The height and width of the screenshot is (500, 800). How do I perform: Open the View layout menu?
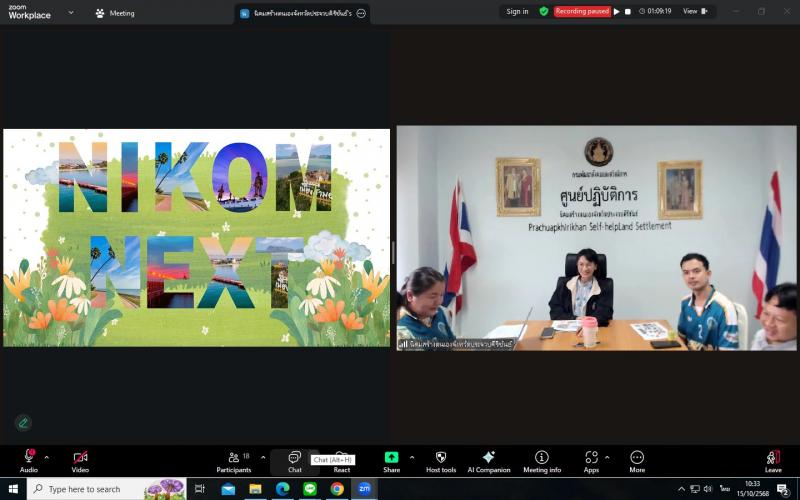(x=695, y=11)
